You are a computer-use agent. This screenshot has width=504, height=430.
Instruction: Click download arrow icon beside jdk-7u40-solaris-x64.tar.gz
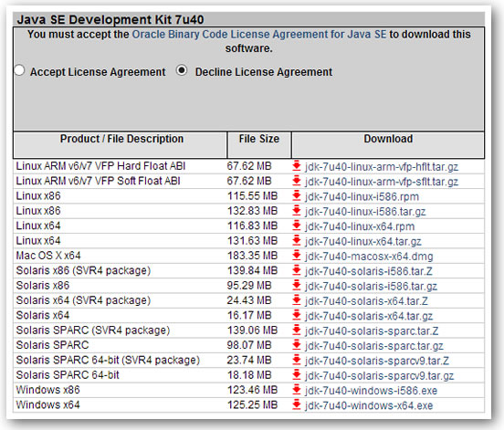(x=297, y=315)
